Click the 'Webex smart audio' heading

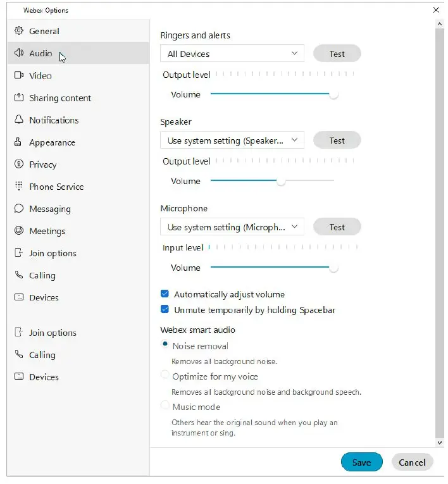coord(197,330)
